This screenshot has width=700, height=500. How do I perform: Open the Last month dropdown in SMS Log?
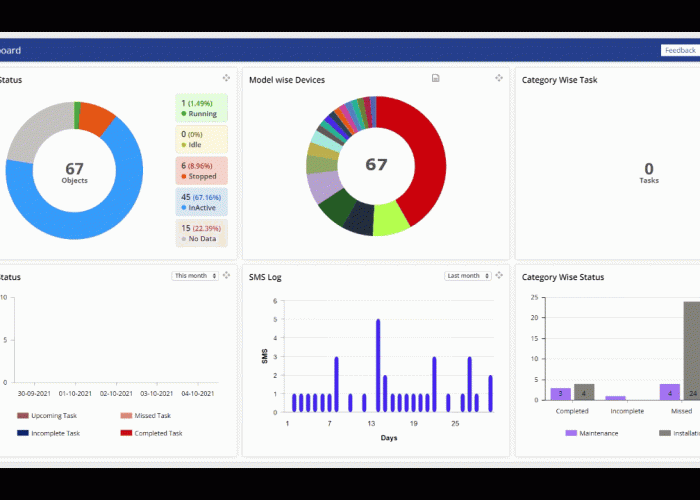469,276
